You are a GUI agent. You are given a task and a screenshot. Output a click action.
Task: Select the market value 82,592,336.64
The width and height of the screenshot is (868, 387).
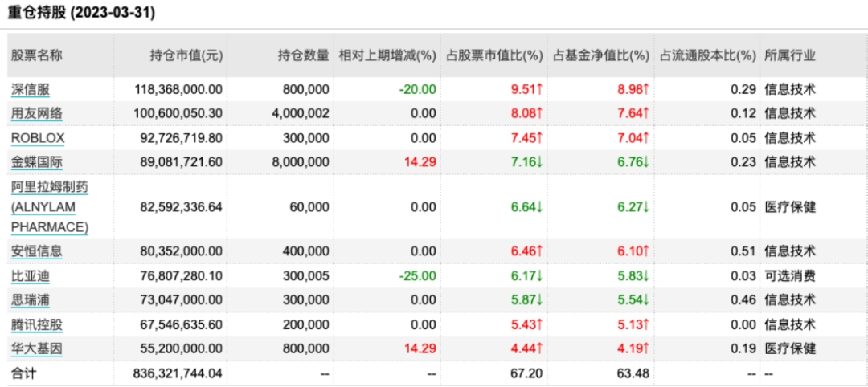[x=182, y=207]
